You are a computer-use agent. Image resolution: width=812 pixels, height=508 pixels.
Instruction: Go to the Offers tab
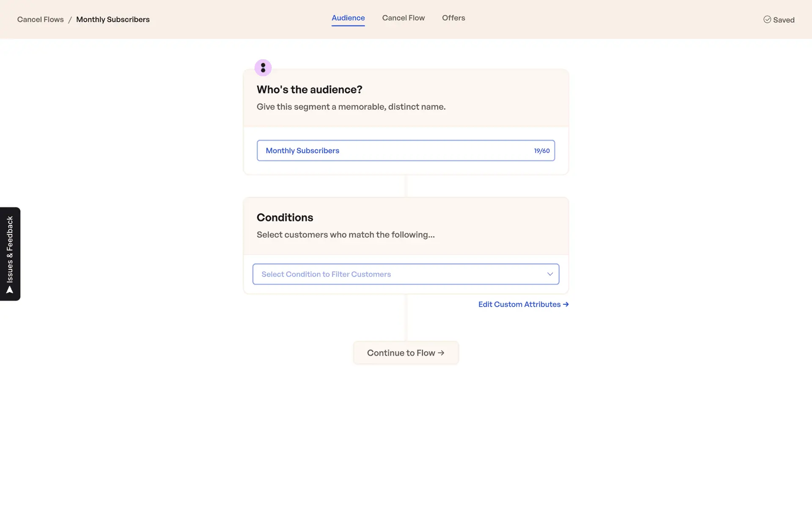(x=453, y=18)
